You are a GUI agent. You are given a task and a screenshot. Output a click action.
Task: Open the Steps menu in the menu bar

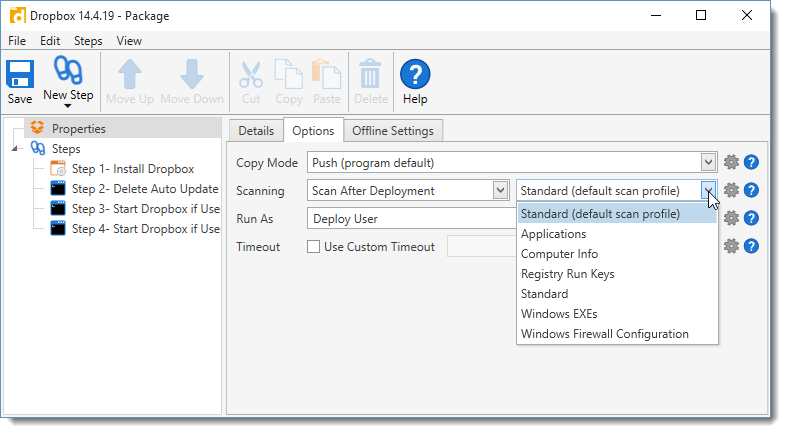tap(88, 41)
